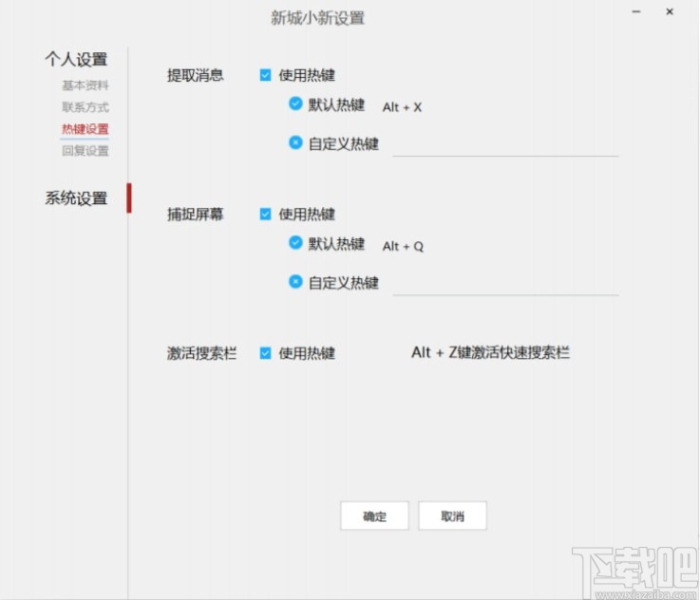
Task: Toggle 使用热键 checkbox for 捕捉屏幕
Action: (x=265, y=215)
